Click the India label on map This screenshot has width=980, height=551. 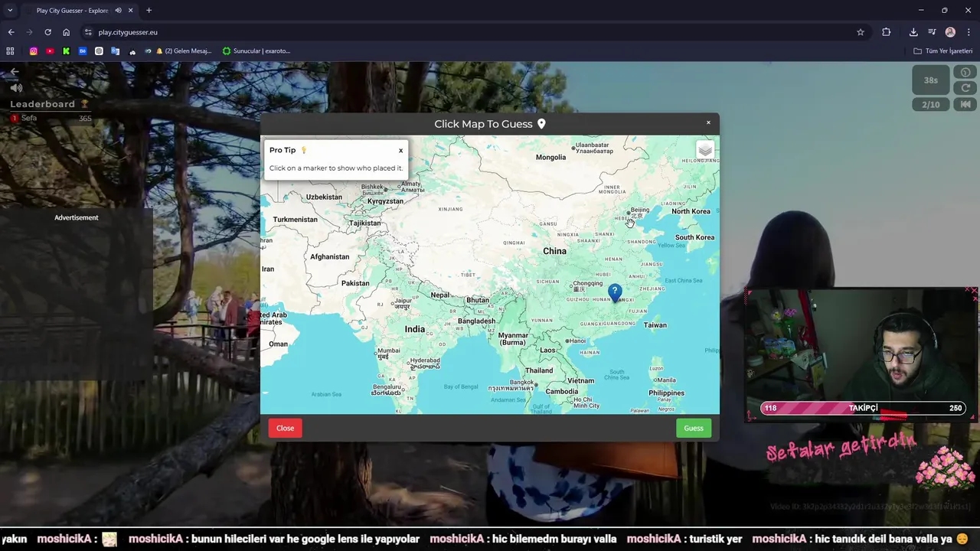coord(414,329)
